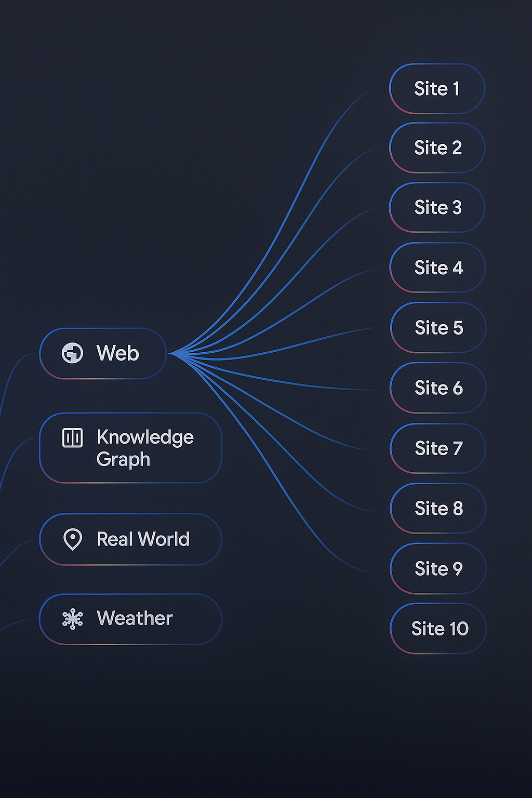Image resolution: width=532 pixels, height=798 pixels.
Task: Select the Web source node
Action: click(103, 353)
